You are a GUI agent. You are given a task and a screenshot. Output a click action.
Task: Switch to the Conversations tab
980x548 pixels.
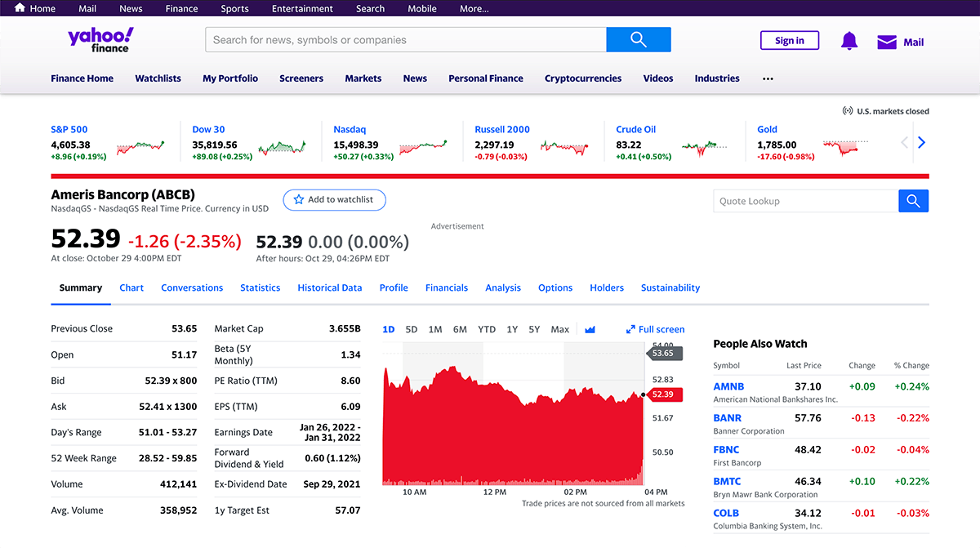pos(192,287)
